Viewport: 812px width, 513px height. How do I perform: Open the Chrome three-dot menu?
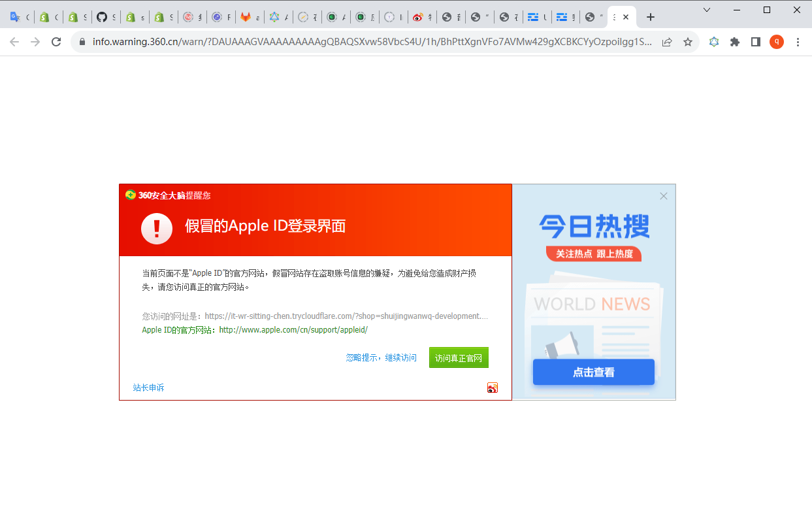(x=798, y=42)
